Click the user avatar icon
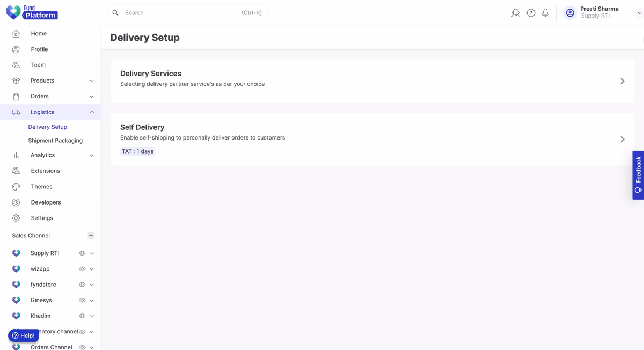This screenshot has width=644, height=350. pos(570,13)
